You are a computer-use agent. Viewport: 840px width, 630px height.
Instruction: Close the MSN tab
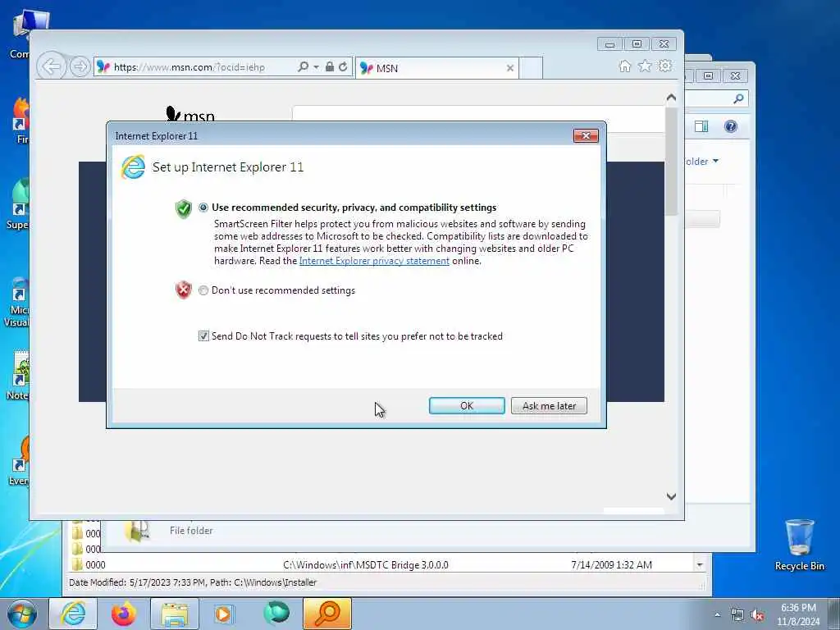click(x=510, y=68)
